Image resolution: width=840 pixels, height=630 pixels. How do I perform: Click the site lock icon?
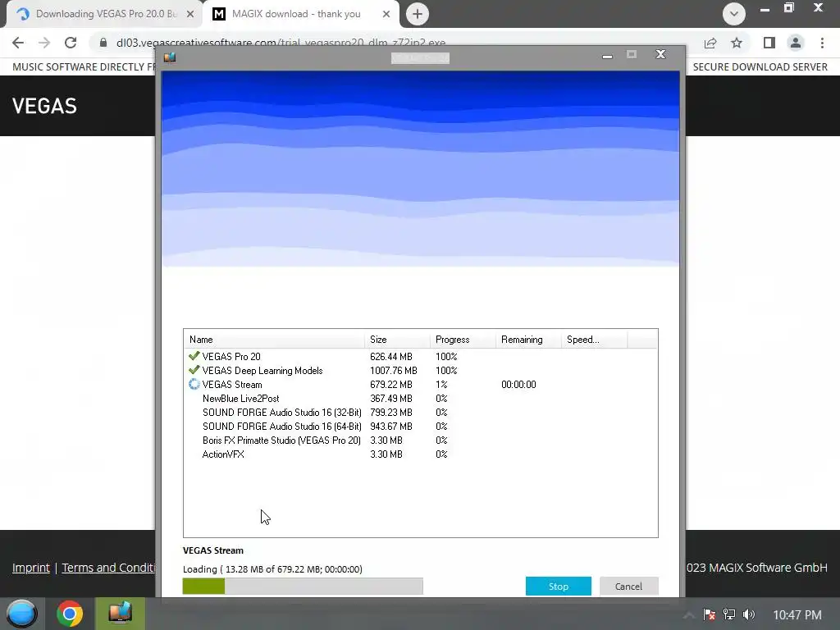click(103, 43)
